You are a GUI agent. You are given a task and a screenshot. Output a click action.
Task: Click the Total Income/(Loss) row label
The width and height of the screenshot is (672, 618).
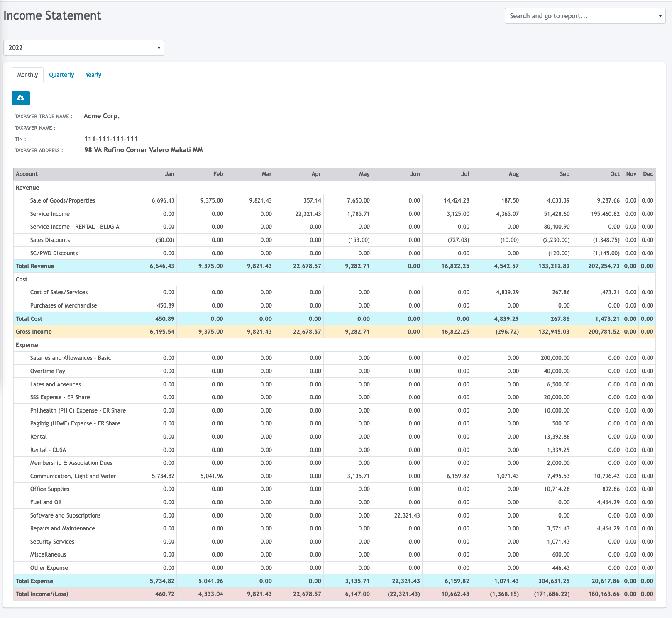tap(42, 594)
